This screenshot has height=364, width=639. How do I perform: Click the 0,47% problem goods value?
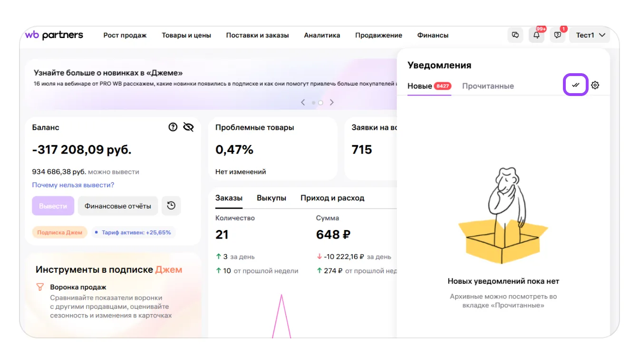click(234, 150)
